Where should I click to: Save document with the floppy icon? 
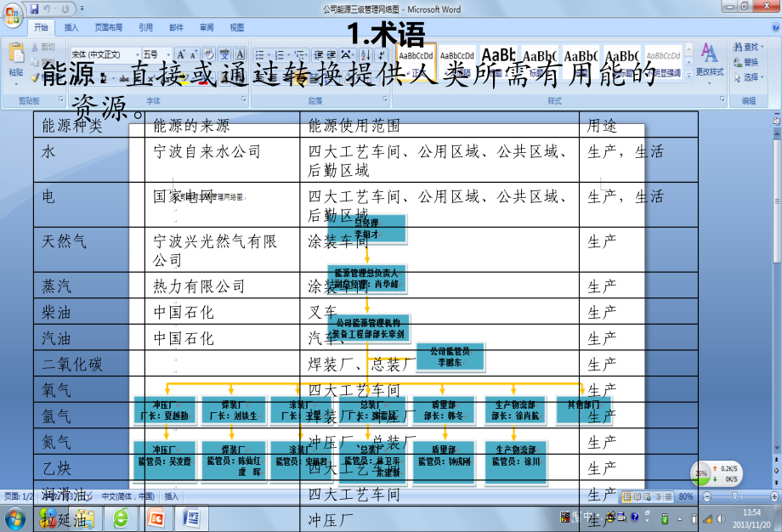click(34, 8)
